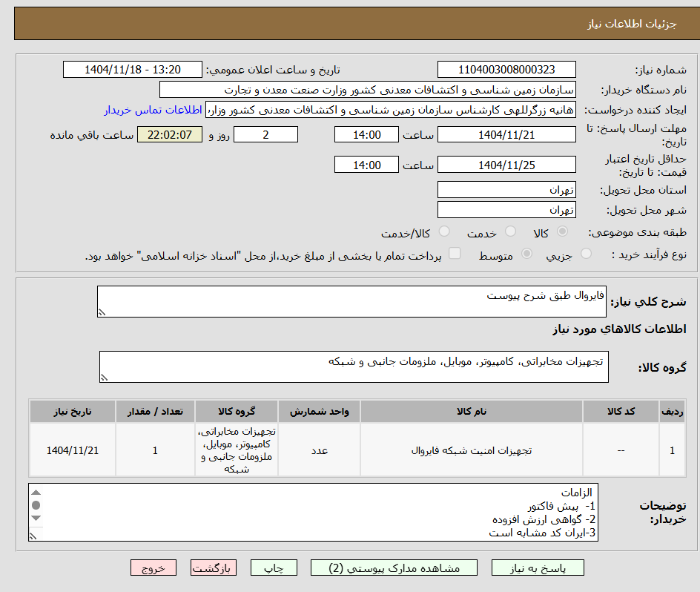
Task: Click the تاریخ نیاز column header
Action: pos(73,412)
